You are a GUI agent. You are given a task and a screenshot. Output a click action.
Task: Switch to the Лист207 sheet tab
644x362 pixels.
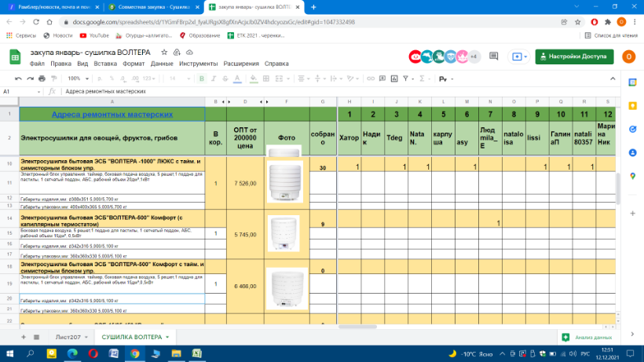click(68, 337)
